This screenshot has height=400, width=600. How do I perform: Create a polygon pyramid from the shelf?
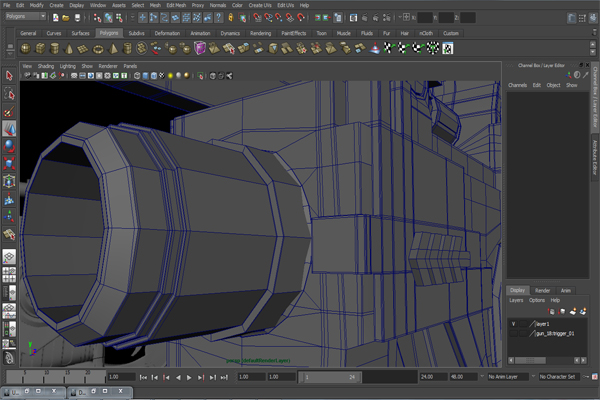[113, 49]
